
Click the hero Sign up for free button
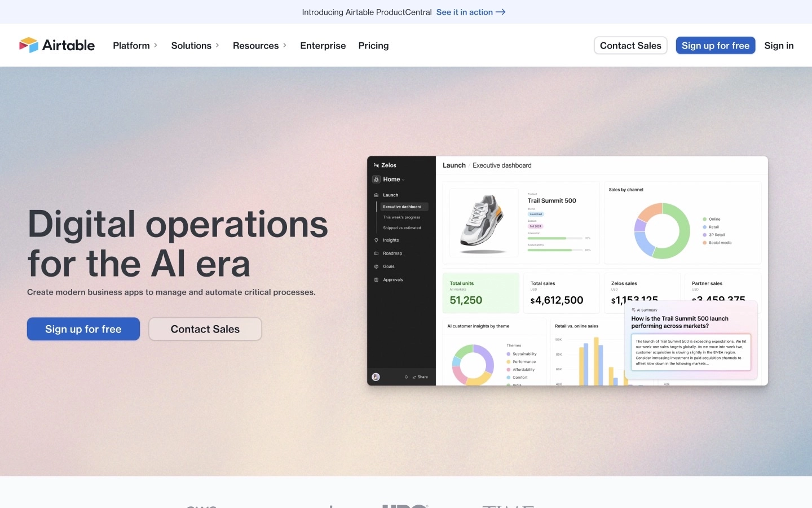click(83, 329)
